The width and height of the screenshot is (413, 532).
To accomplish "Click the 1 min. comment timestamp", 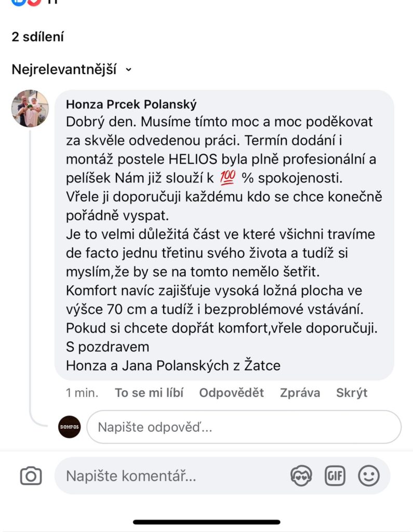I will point(82,393).
